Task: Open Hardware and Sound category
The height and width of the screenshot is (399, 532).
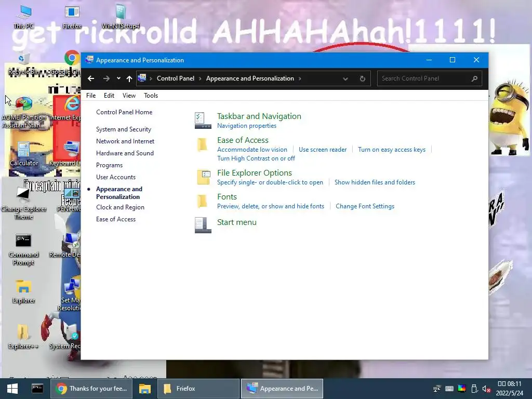Action: 125,153
